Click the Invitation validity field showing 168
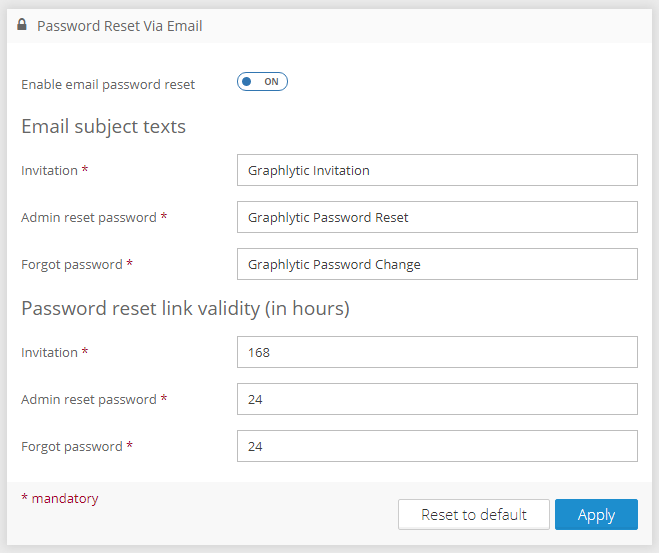The width and height of the screenshot is (659, 553). [437, 352]
